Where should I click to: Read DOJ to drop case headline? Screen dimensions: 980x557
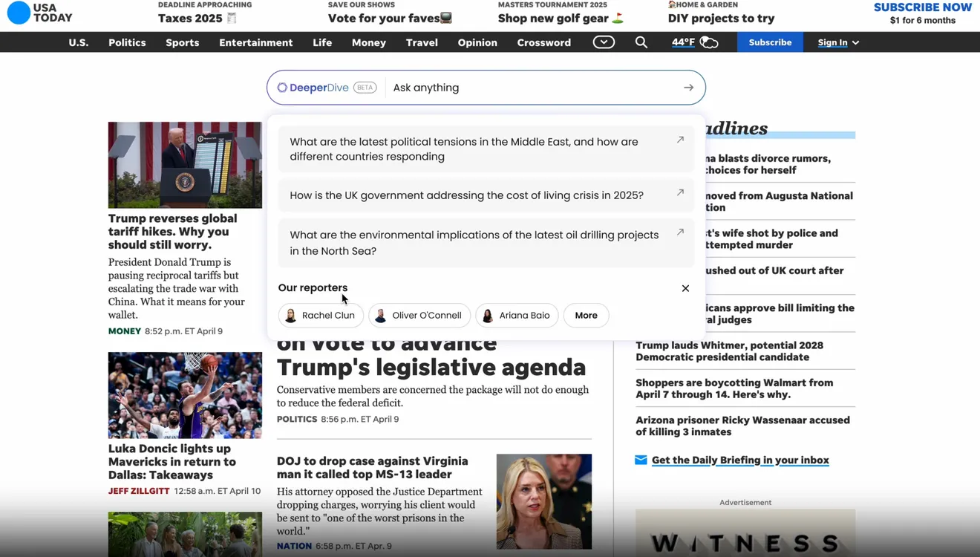pyautogui.click(x=373, y=467)
